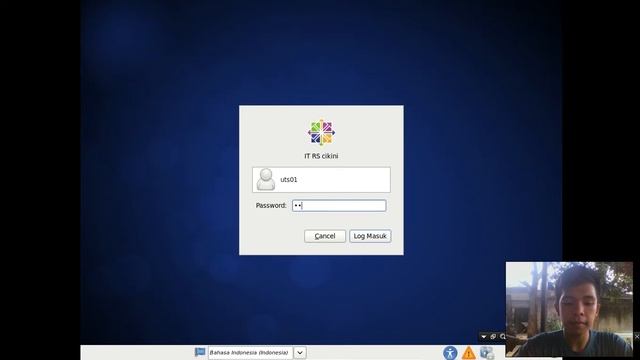
Task: Expand the language selector arrow button
Action: coord(300,352)
